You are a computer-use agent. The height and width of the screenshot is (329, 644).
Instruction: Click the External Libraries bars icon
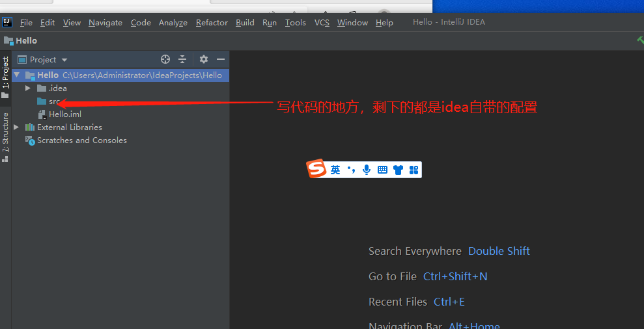pos(30,127)
